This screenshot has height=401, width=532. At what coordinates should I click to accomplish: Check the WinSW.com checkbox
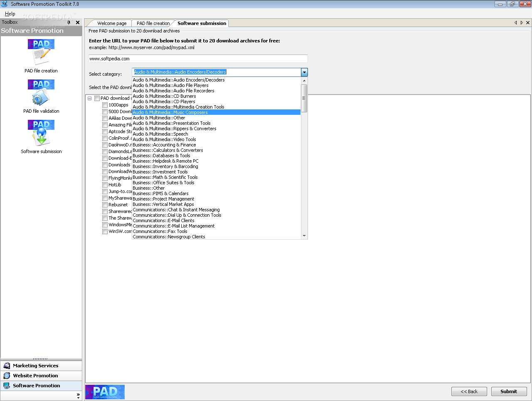pos(105,232)
